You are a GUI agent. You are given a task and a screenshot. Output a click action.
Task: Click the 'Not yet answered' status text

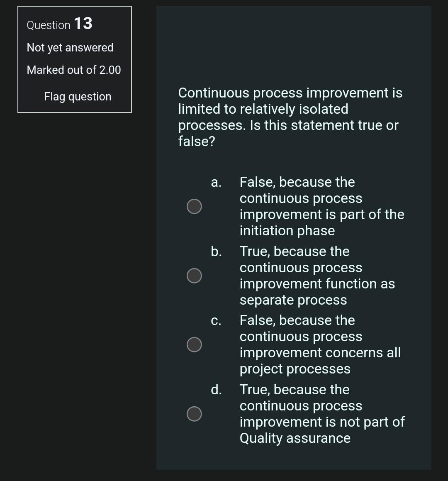point(70,48)
